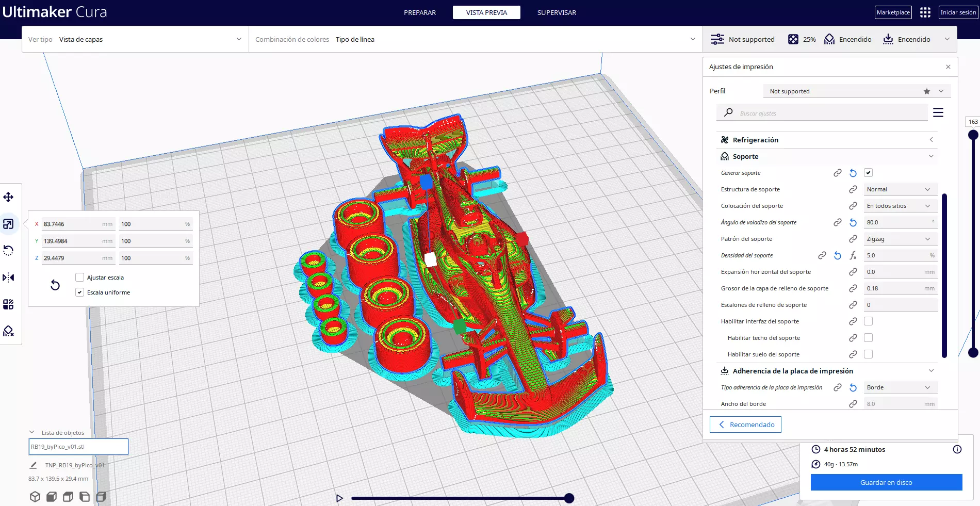Open the application grid icon in header
980x506 pixels.
[925, 12]
